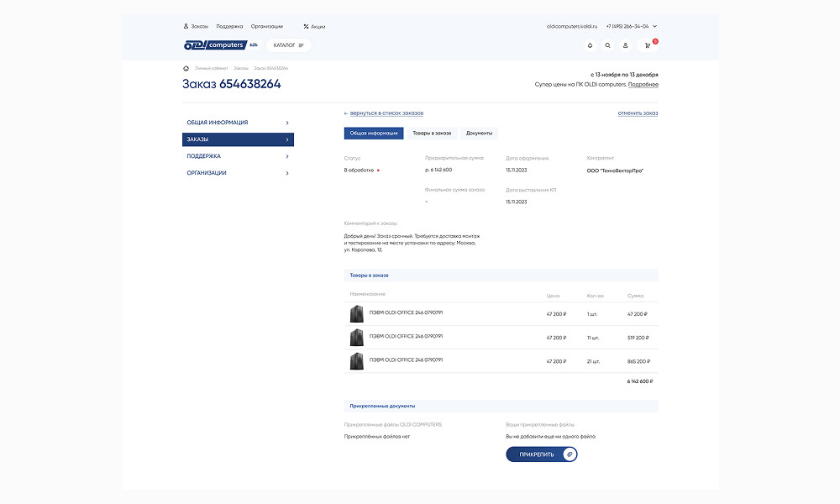Click the search magnifier icon

pyautogui.click(x=607, y=45)
